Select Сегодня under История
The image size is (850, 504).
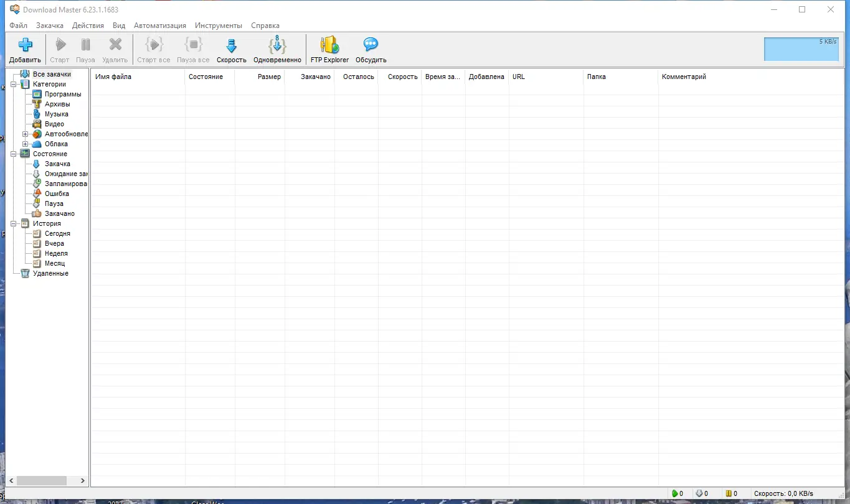click(57, 233)
